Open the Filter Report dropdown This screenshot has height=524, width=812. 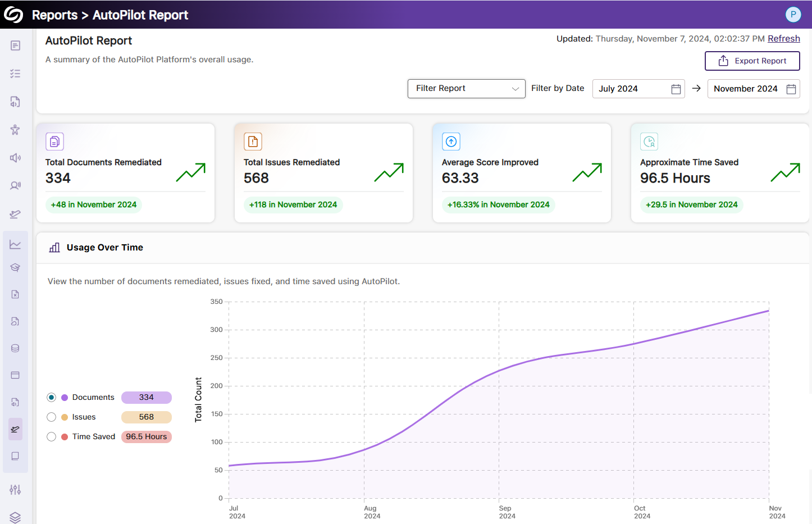466,89
